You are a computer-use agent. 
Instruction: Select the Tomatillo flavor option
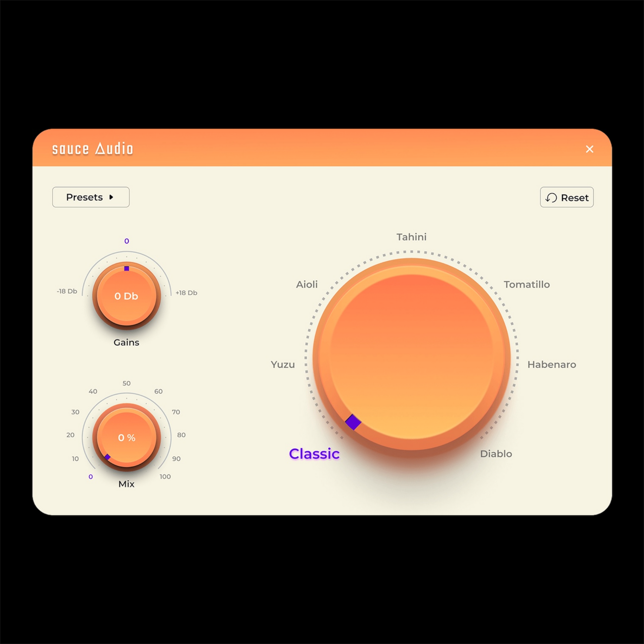tap(526, 284)
